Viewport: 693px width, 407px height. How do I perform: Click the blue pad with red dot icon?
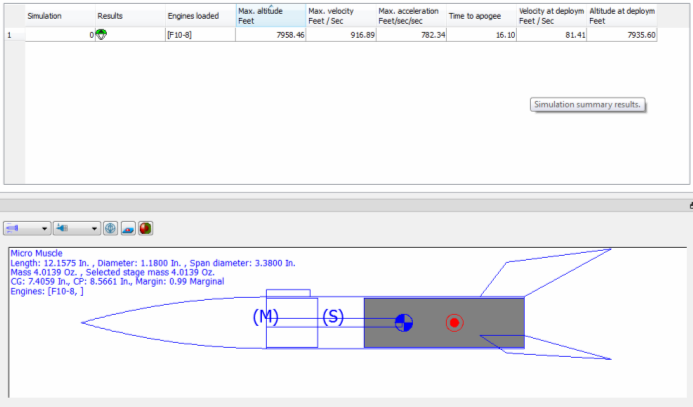[128, 228]
